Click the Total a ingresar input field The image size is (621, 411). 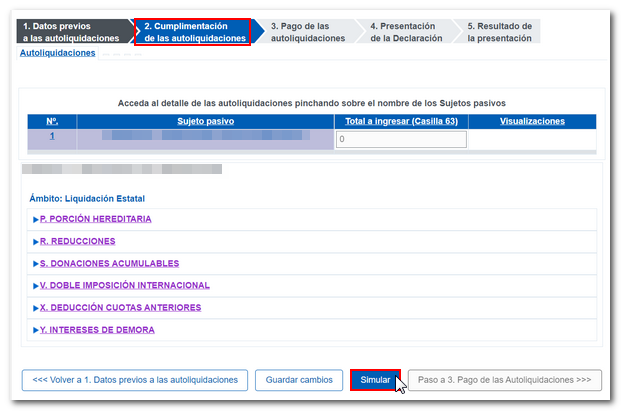[x=401, y=140]
